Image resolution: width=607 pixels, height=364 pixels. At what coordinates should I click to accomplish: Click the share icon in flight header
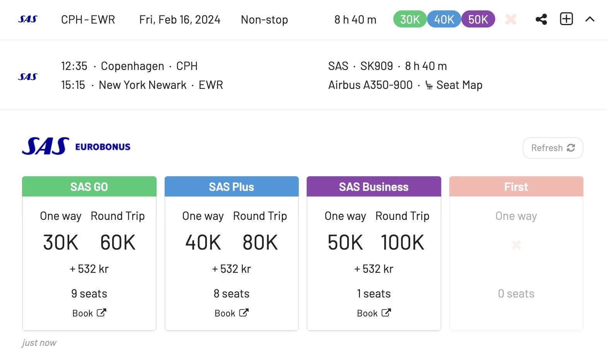click(541, 19)
